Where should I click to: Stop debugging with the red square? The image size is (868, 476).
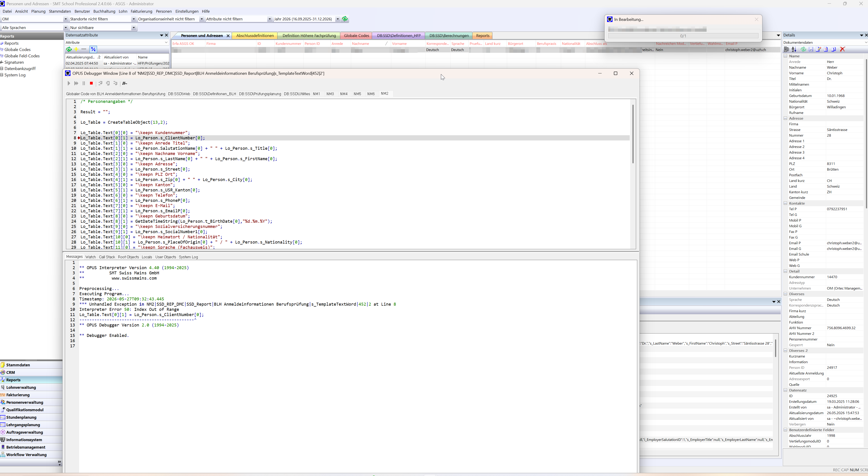(x=91, y=83)
